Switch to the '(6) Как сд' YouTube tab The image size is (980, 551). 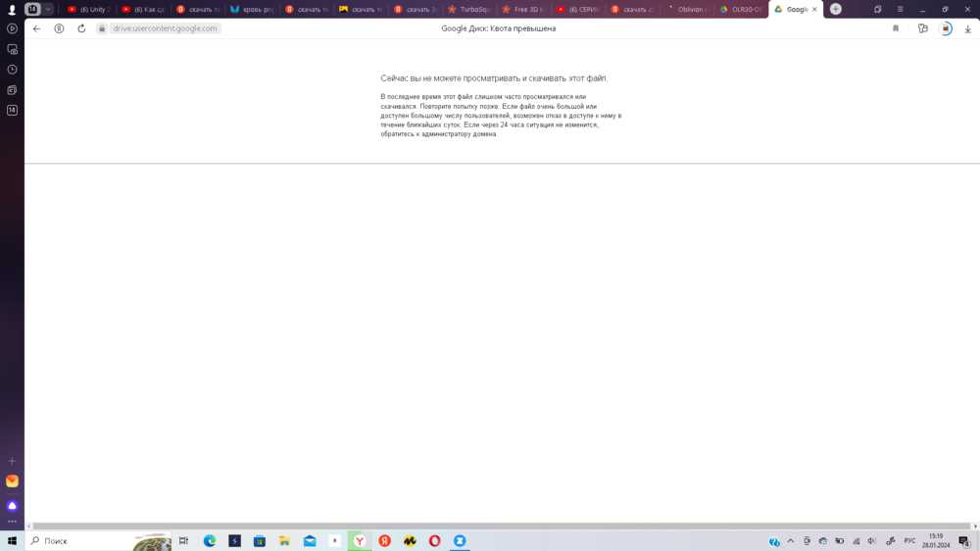tap(143, 10)
